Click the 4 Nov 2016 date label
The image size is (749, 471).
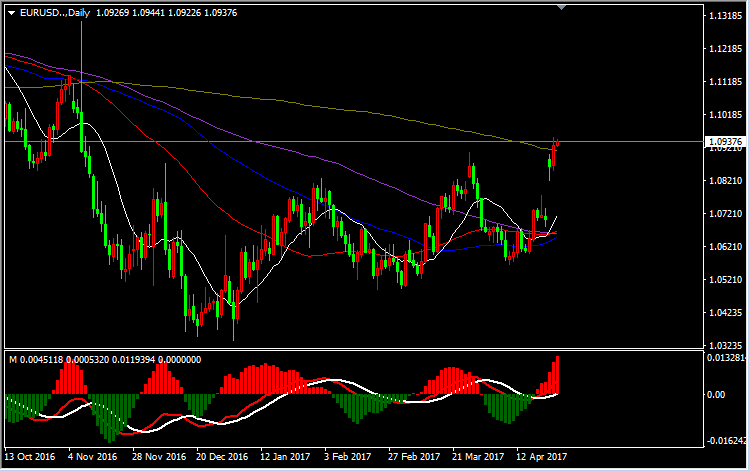tap(92, 457)
